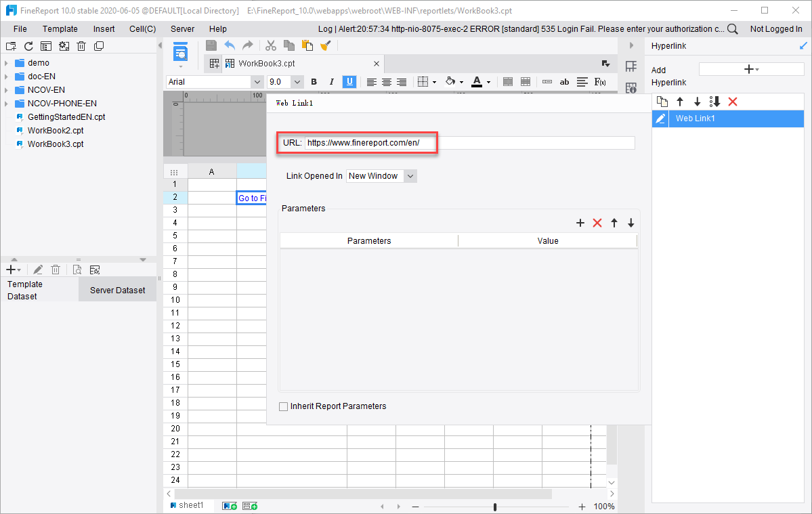812x514 pixels.
Task: Delete Web Link1 using the red X icon
Action: point(733,101)
